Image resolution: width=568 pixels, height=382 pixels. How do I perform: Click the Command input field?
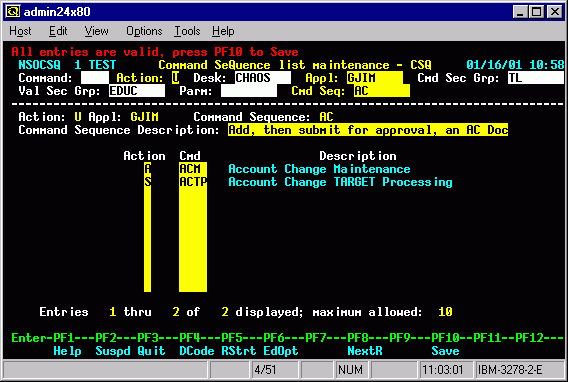[x=95, y=78]
